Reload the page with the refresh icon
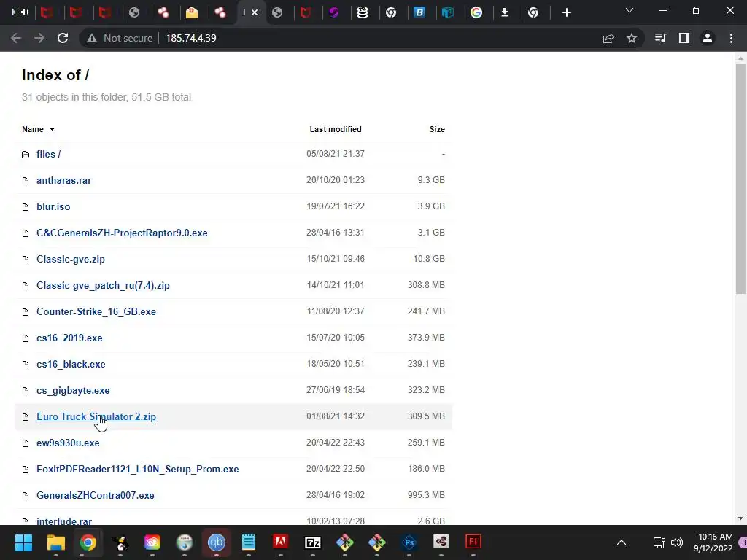747x560 pixels. tap(63, 38)
